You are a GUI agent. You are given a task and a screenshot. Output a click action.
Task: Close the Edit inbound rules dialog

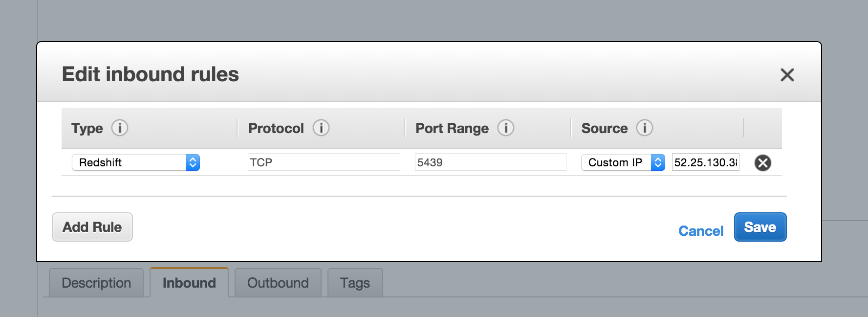pyautogui.click(x=787, y=75)
